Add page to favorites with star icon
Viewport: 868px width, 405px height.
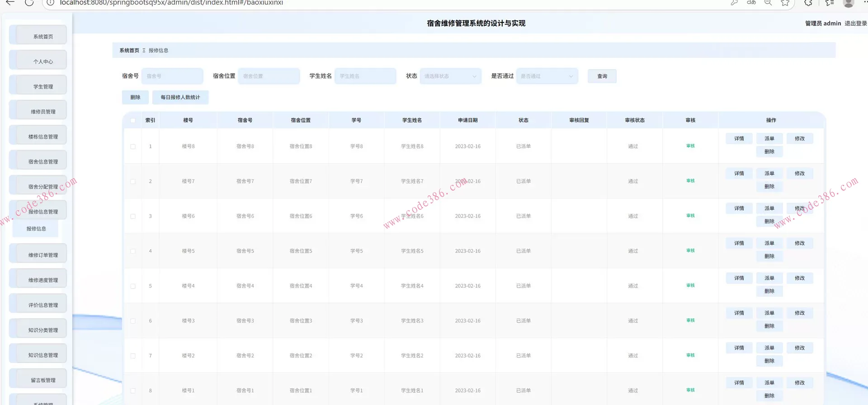785,3
